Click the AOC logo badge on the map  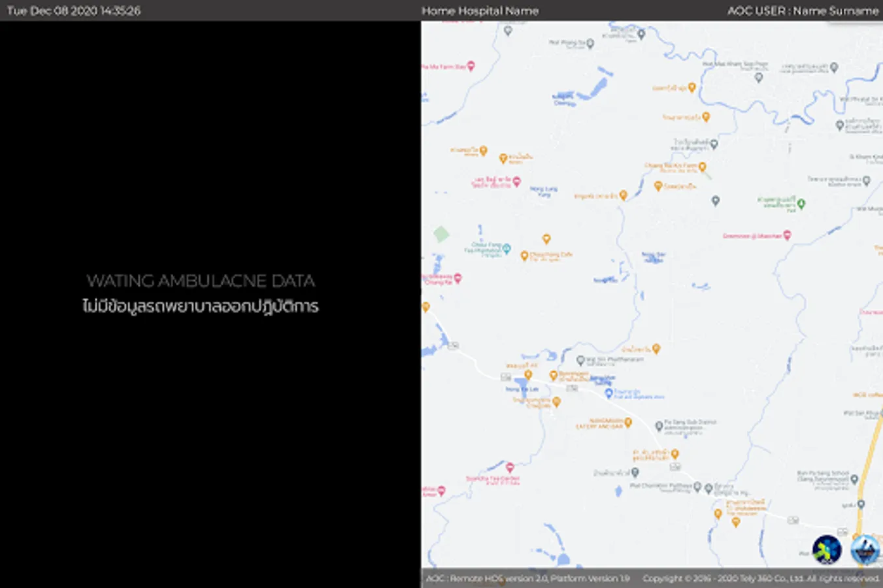(x=827, y=549)
